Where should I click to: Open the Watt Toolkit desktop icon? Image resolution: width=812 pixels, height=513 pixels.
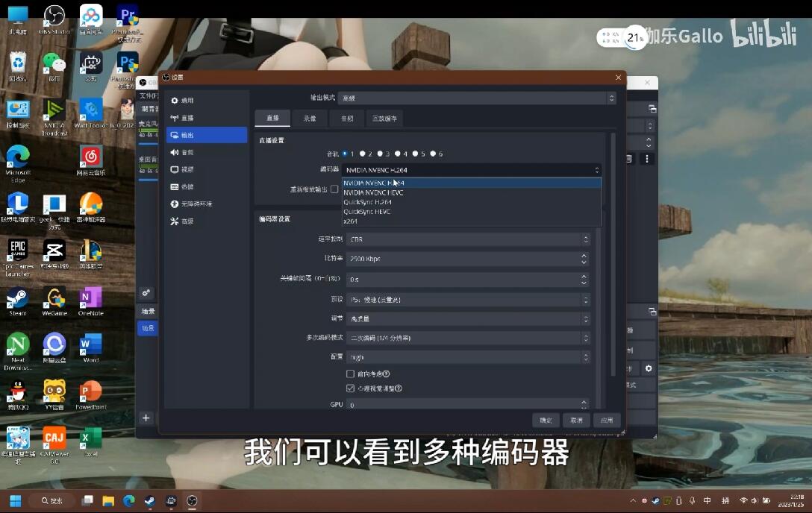click(93, 114)
